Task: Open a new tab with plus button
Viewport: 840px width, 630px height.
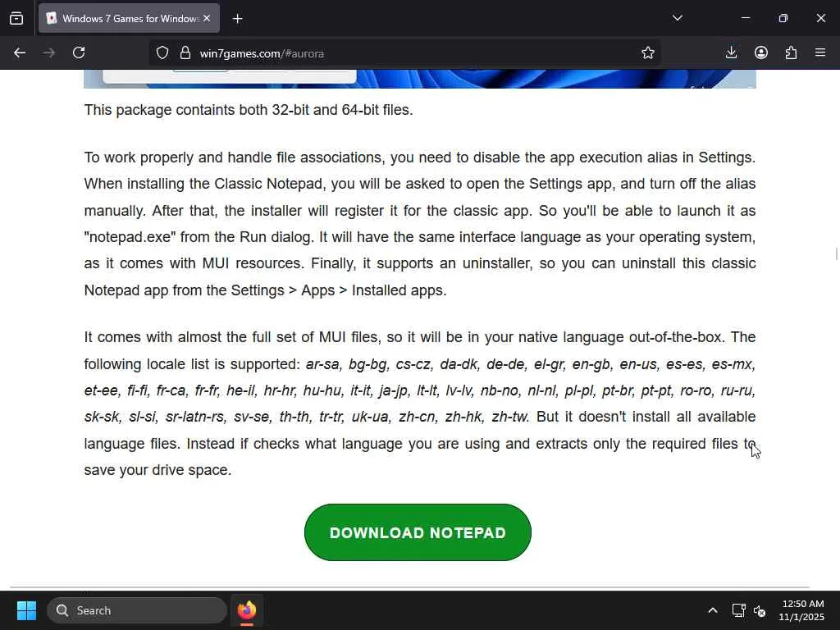Action: (237, 19)
